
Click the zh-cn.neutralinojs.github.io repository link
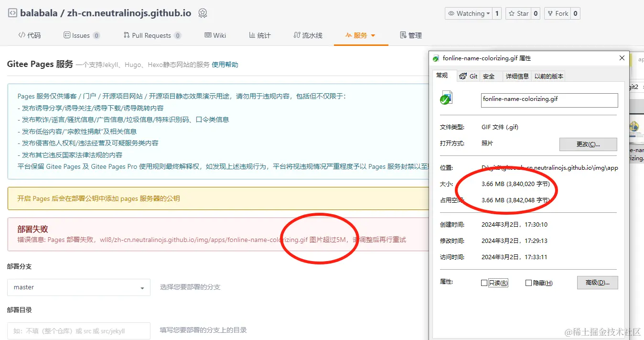pos(129,13)
